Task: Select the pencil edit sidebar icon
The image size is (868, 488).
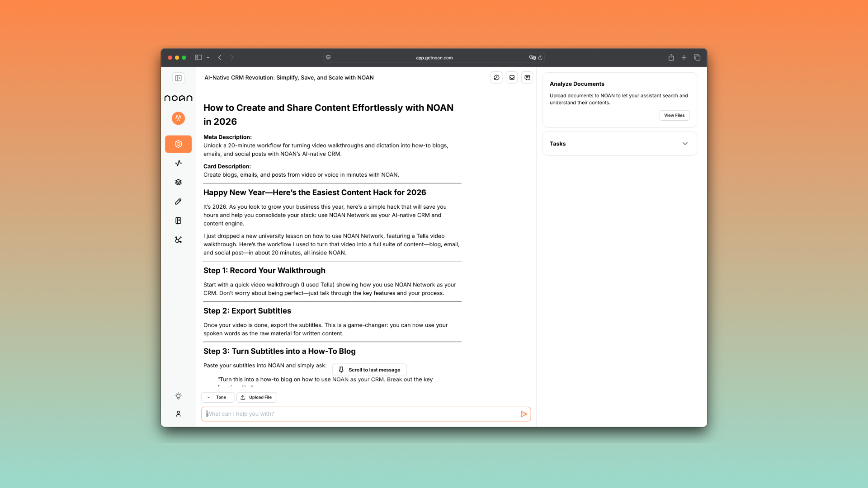Action: tap(178, 202)
